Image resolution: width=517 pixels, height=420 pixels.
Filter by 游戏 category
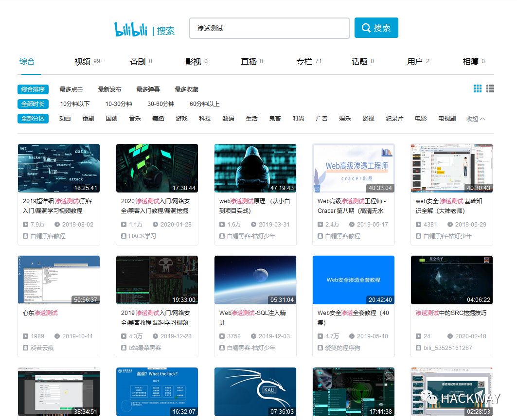(181, 118)
